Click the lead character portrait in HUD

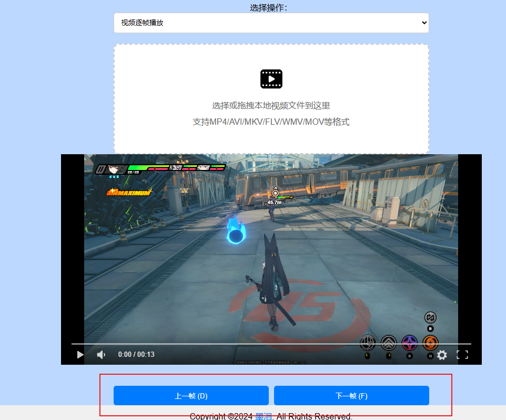(112, 169)
